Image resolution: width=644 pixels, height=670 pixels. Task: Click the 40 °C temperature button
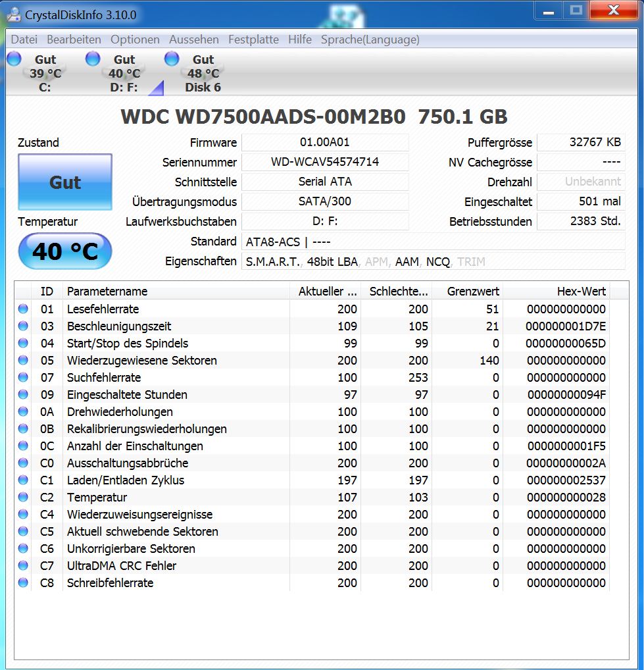(x=65, y=251)
